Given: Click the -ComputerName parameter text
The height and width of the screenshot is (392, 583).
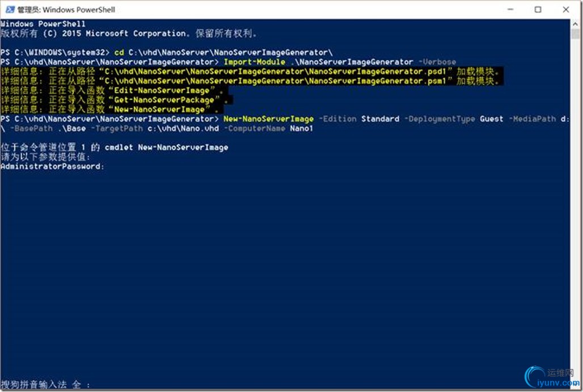Looking at the screenshot, I should coord(255,129).
